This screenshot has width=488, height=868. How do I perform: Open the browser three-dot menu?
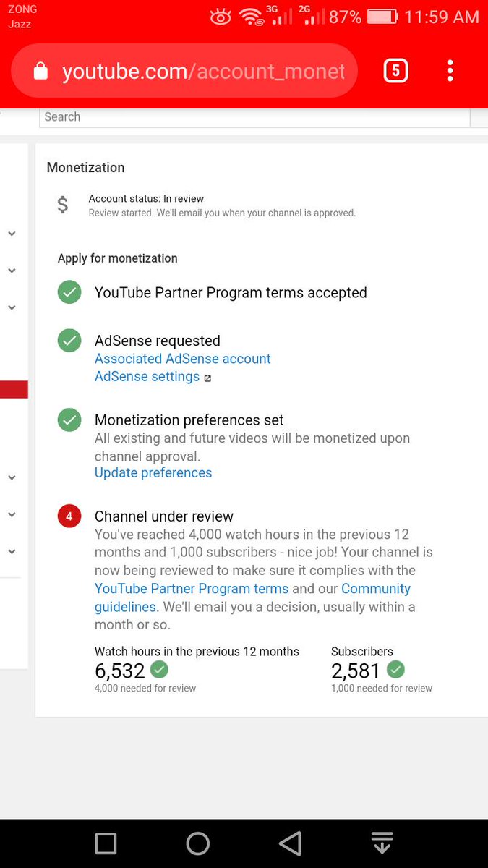point(450,71)
